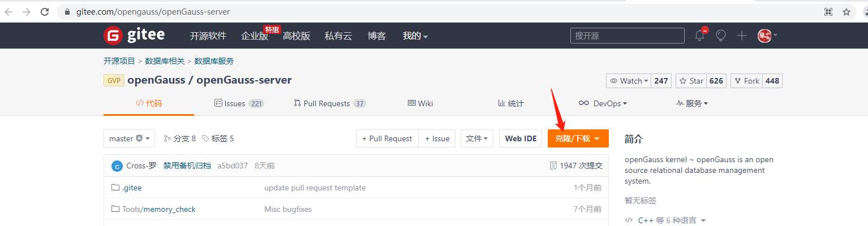Open notifications bell icon
The width and height of the screenshot is (868, 226).
point(700,36)
